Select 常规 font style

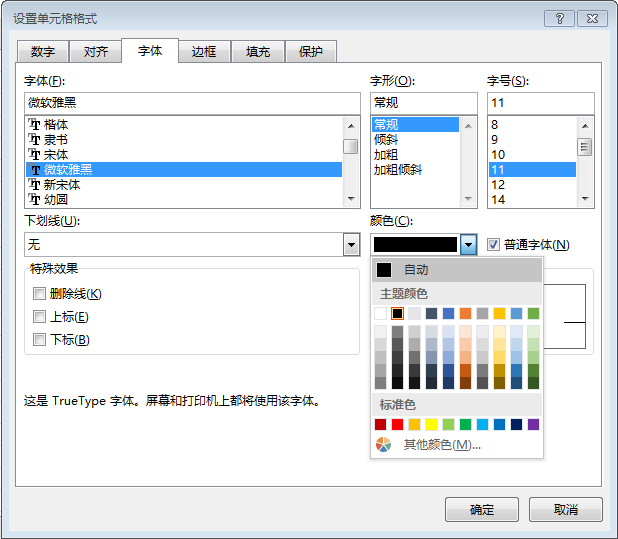(x=415, y=125)
